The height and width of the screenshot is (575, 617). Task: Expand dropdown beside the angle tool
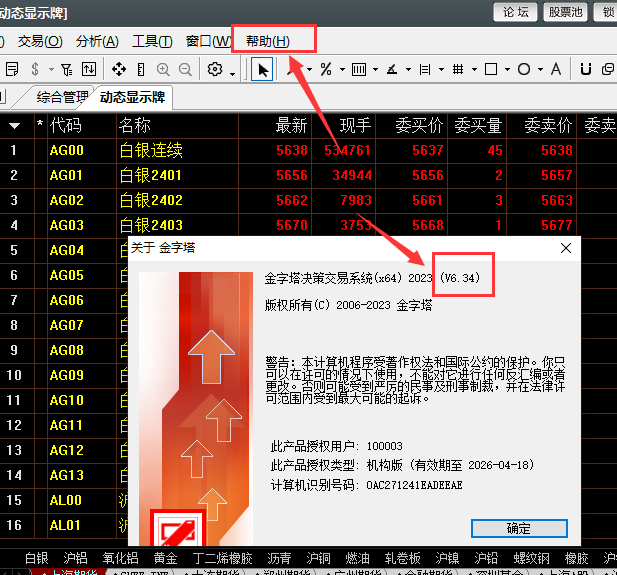tap(408, 70)
